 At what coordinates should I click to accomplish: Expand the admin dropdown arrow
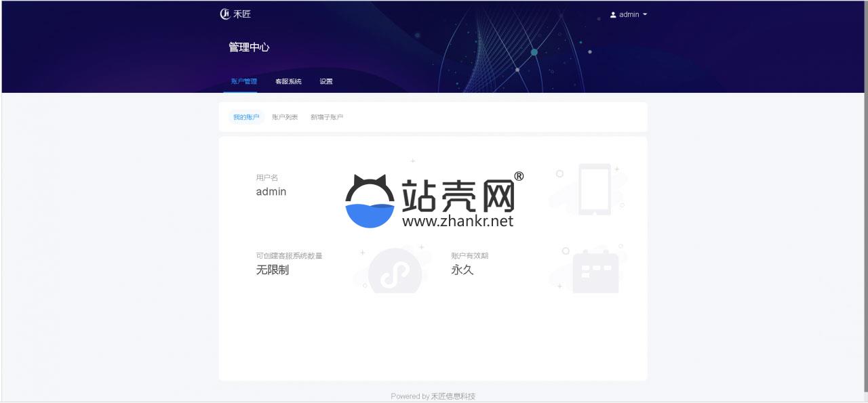[x=645, y=14]
